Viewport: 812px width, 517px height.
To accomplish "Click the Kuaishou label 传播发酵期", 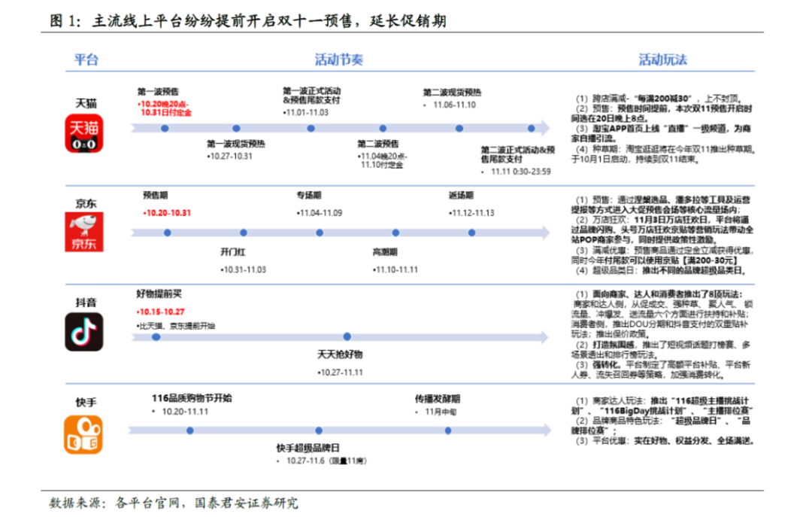I will pyautogui.click(x=438, y=399).
